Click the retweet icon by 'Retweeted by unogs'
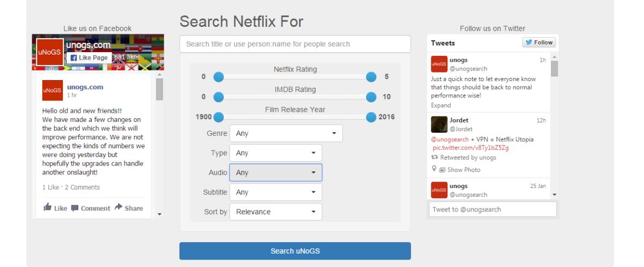 (x=434, y=157)
